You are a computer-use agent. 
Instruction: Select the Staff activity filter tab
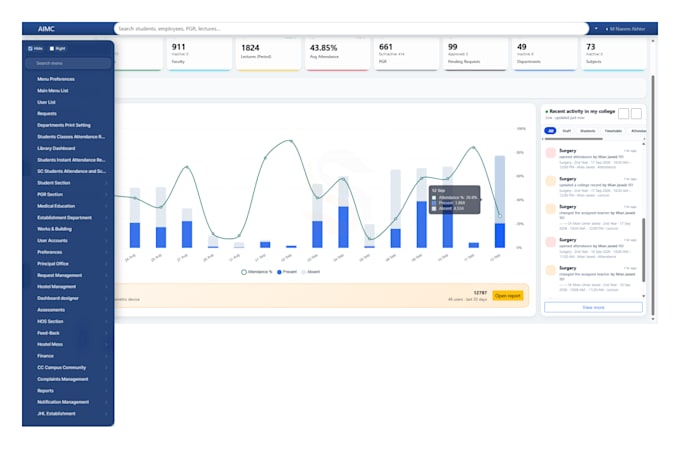566,131
